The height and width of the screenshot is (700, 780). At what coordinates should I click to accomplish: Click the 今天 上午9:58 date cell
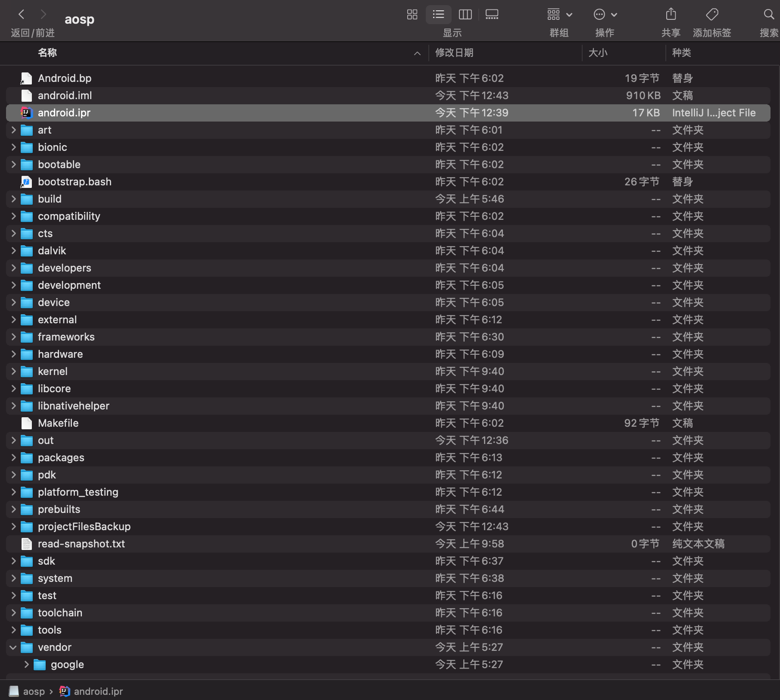[470, 544]
